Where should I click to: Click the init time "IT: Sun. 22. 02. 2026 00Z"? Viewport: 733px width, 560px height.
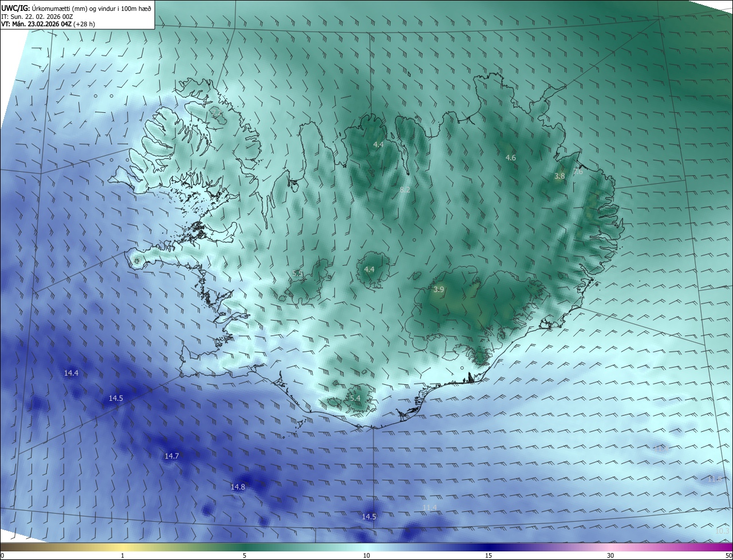(x=37, y=16)
